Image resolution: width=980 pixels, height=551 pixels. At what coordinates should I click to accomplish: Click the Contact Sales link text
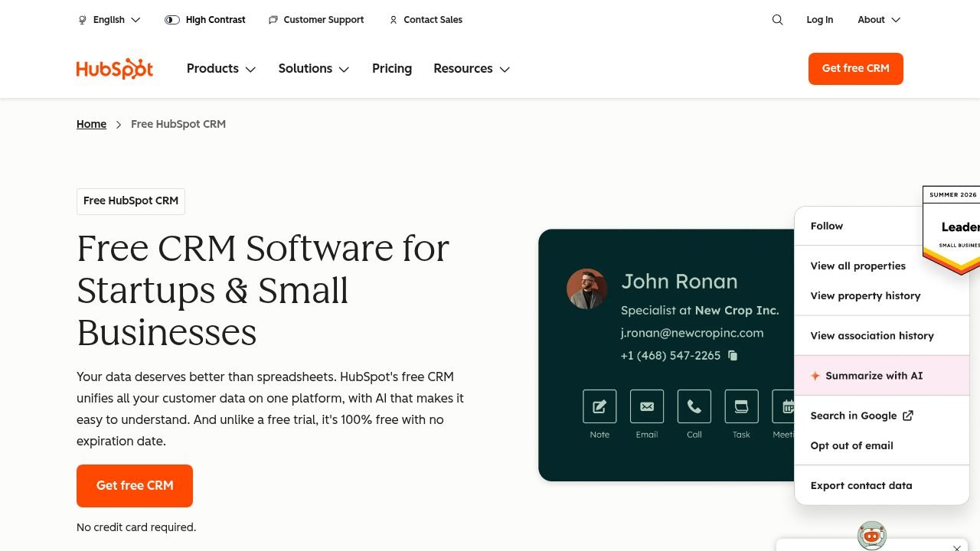433,20
